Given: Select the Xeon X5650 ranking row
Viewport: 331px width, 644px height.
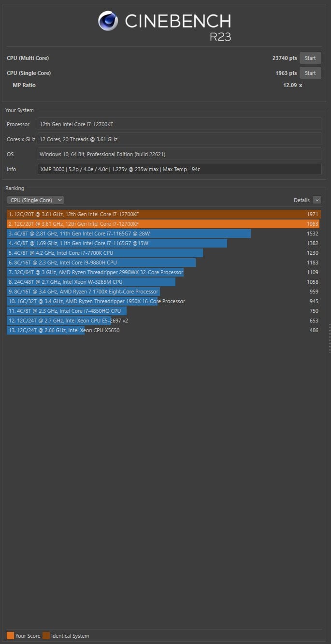Looking at the screenshot, I should click(x=164, y=330).
